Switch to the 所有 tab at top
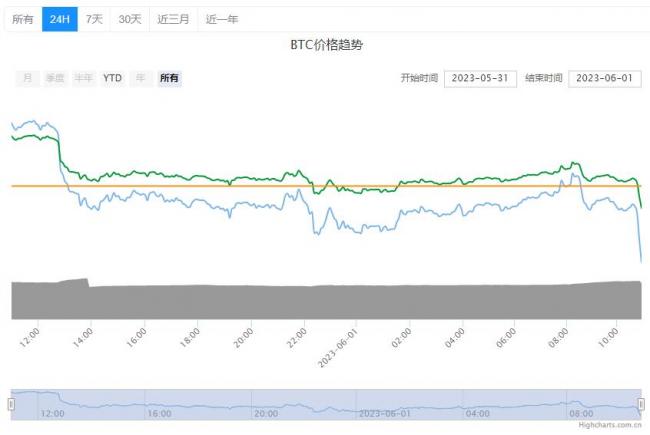This screenshot has height=435, width=650. click(22, 19)
